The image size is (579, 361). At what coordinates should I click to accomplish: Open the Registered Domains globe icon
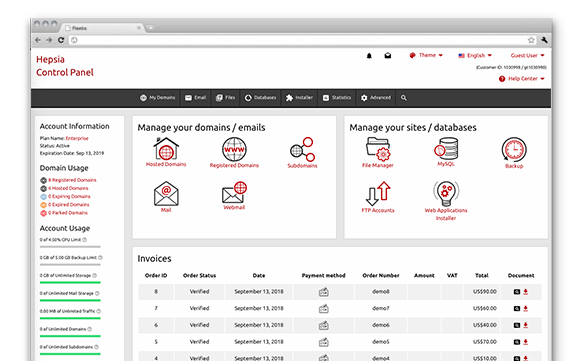(x=234, y=149)
